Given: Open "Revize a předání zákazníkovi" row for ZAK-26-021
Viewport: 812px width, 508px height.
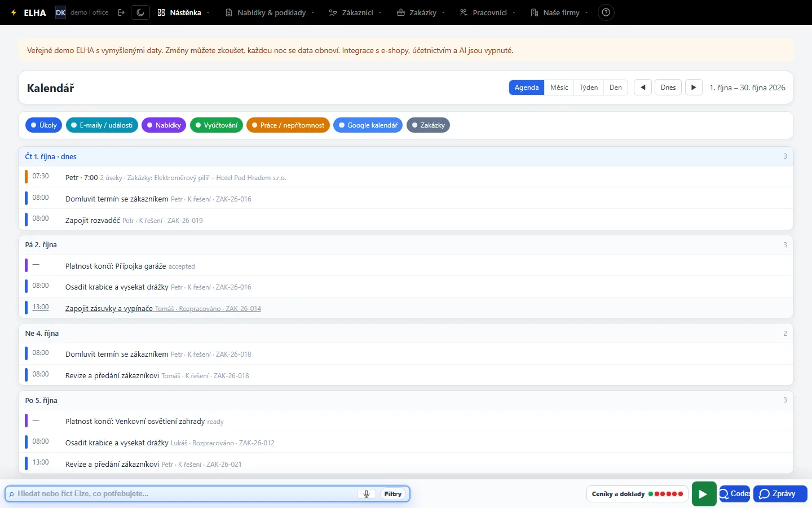Looking at the screenshot, I should click(x=406, y=464).
